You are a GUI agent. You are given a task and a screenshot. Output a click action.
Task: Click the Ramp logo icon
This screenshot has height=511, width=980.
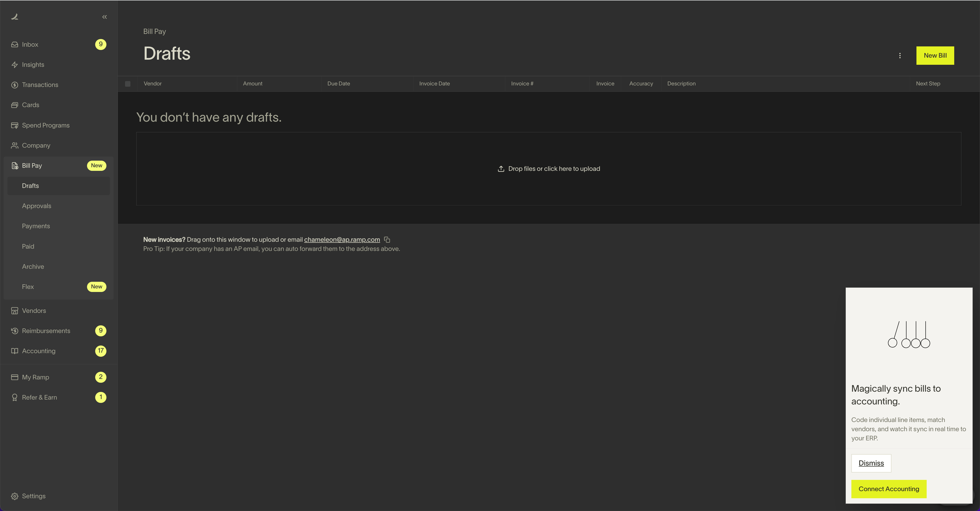tap(15, 17)
